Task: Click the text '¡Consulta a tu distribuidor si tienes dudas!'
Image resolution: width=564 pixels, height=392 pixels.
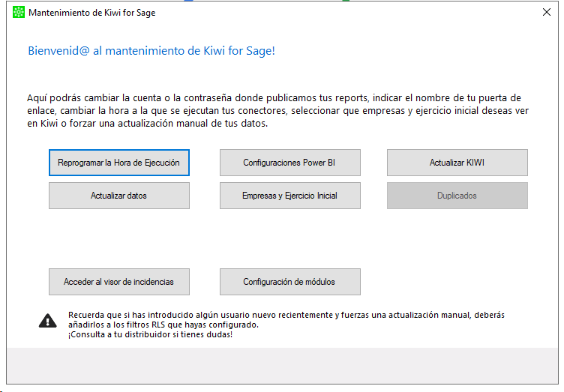Action: tap(150, 334)
